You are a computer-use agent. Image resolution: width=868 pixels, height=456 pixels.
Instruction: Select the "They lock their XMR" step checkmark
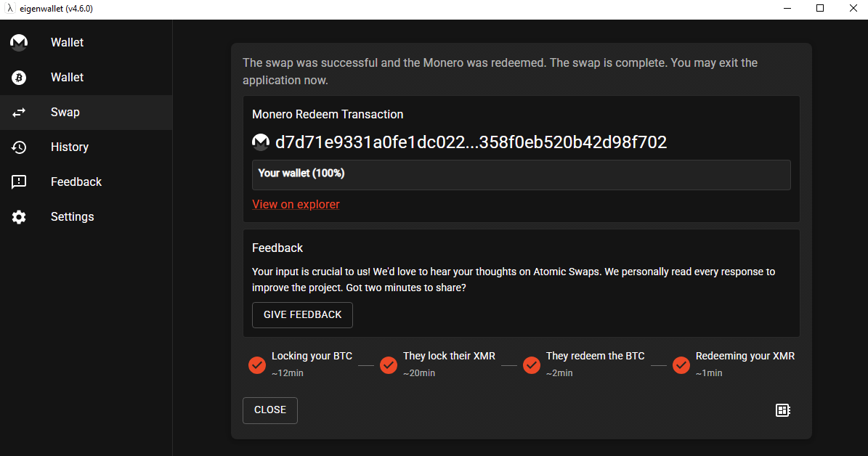[x=389, y=365]
